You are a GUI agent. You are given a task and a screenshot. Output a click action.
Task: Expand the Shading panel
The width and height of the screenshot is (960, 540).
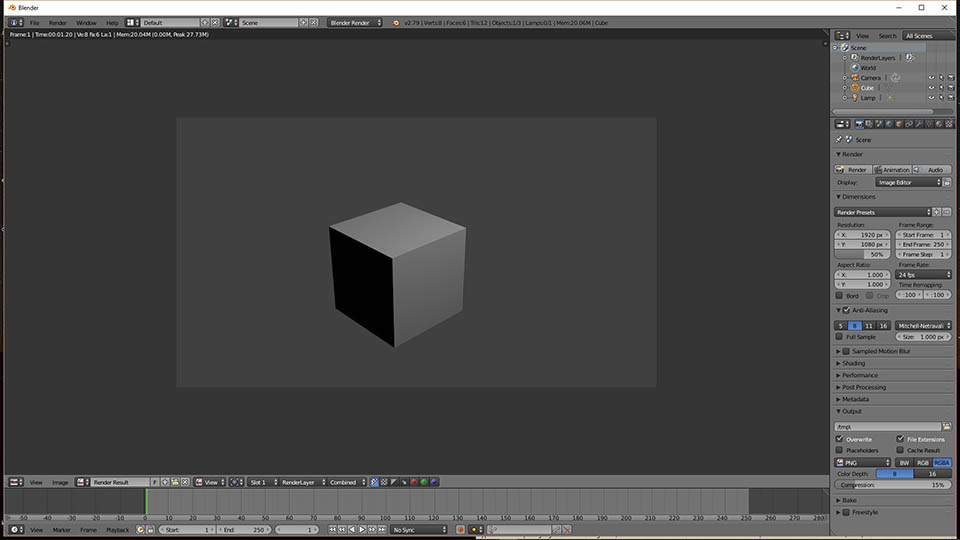tap(853, 363)
